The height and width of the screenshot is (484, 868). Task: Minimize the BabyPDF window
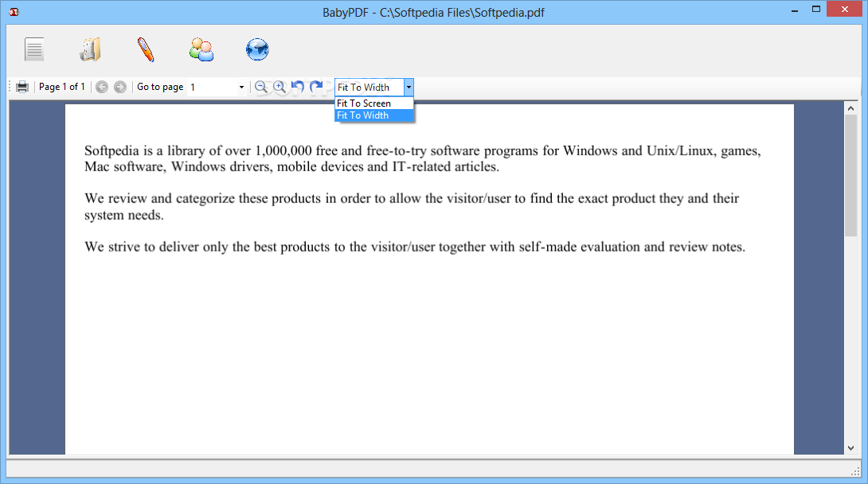(x=795, y=10)
